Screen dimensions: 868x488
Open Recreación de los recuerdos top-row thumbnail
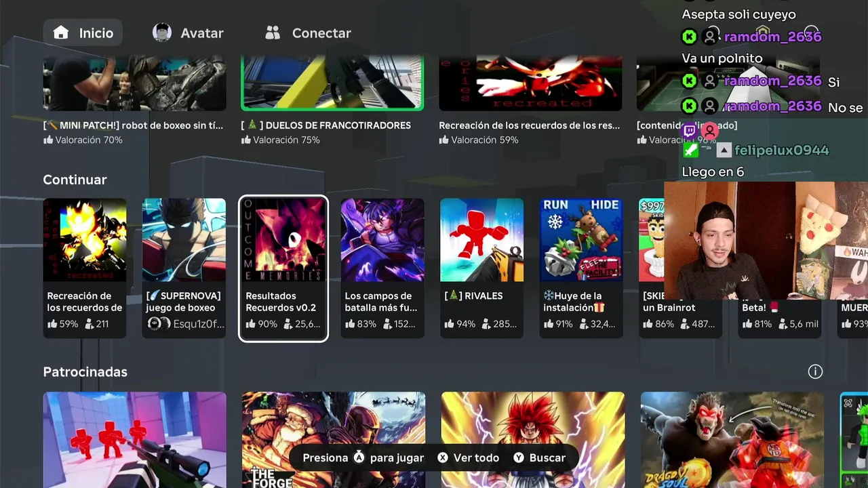(x=530, y=84)
